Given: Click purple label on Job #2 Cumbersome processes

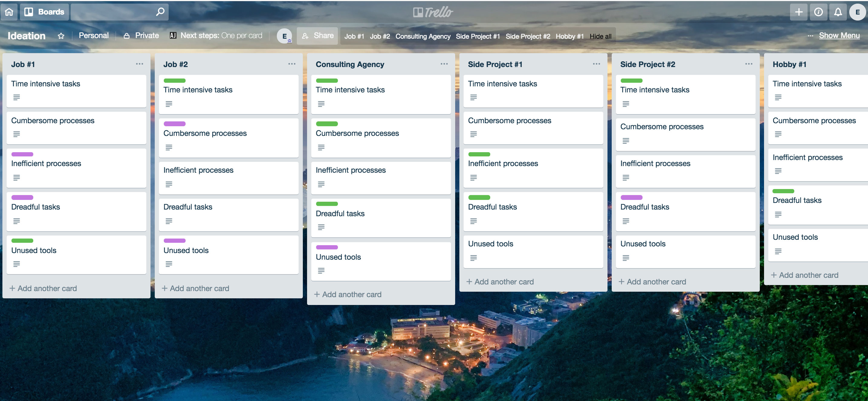Looking at the screenshot, I should [175, 124].
